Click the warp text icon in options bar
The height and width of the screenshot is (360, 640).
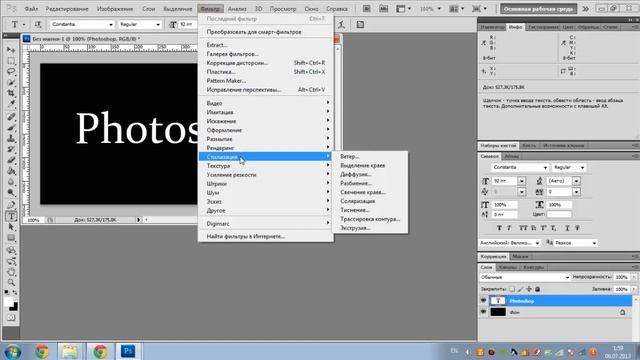pyautogui.click(x=341, y=24)
